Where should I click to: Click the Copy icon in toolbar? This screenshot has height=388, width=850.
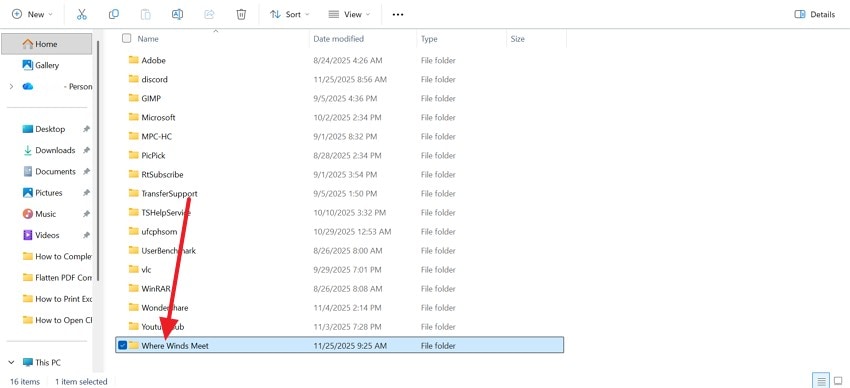point(113,15)
